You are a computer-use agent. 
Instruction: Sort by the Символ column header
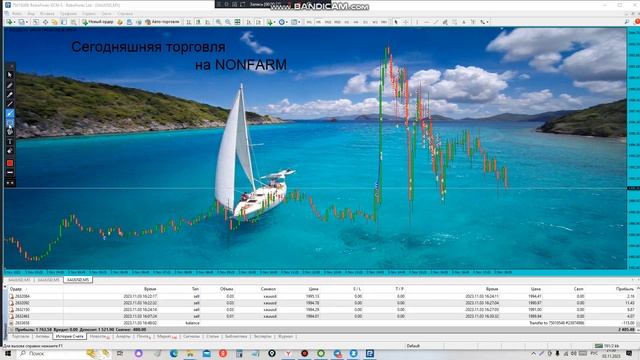pos(268,289)
